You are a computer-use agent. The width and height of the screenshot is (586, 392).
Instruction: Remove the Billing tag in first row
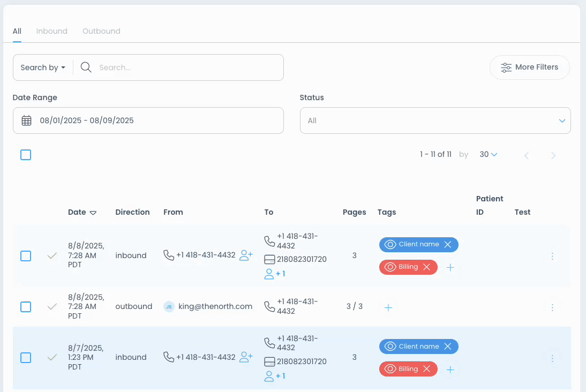point(426,267)
